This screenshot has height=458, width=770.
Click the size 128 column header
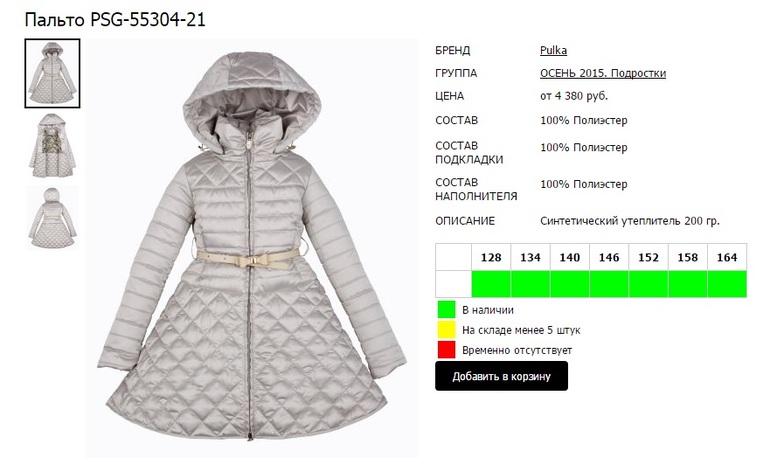click(x=491, y=257)
